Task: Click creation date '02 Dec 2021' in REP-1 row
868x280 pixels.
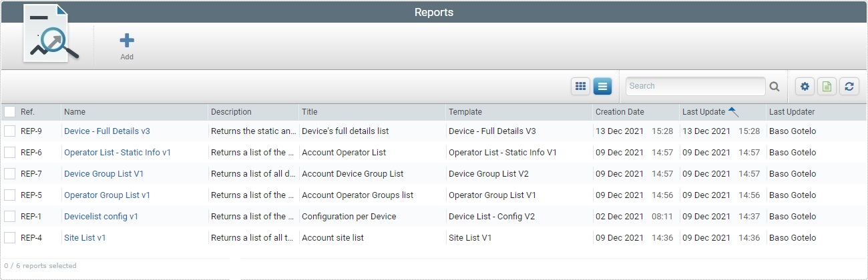Action: [620, 217]
